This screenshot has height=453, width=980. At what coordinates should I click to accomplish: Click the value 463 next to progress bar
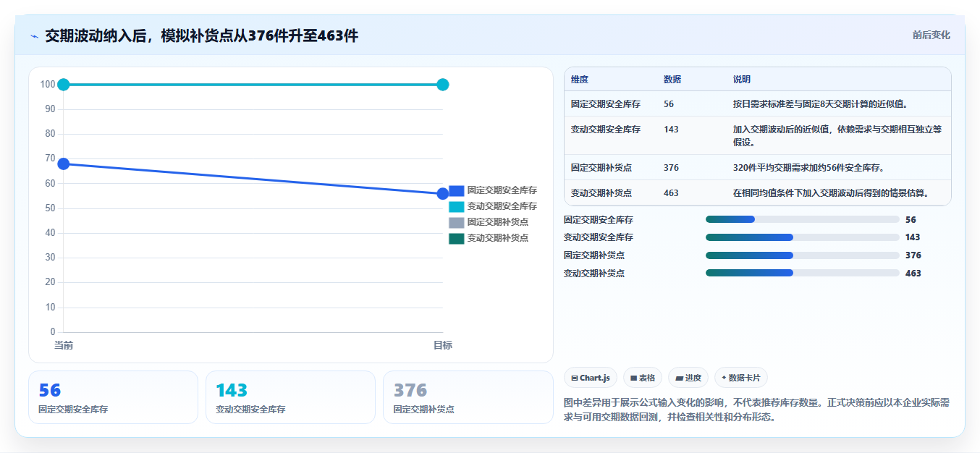coord(913,274)
